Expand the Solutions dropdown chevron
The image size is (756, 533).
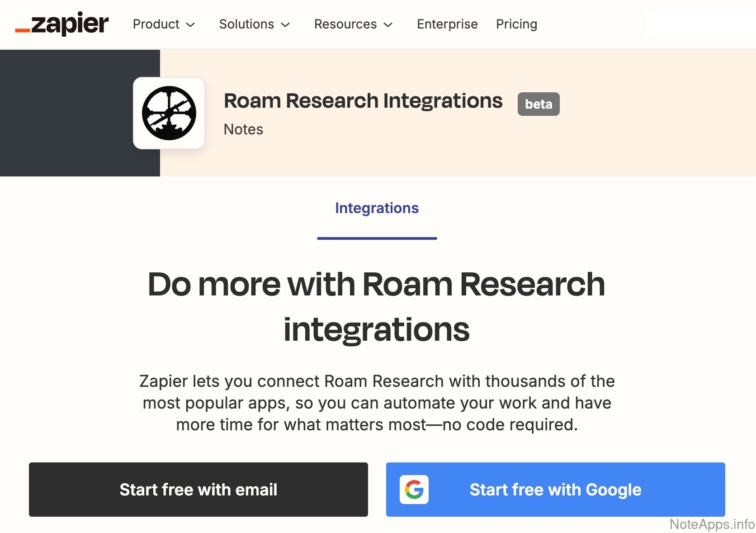click(285, 25)
